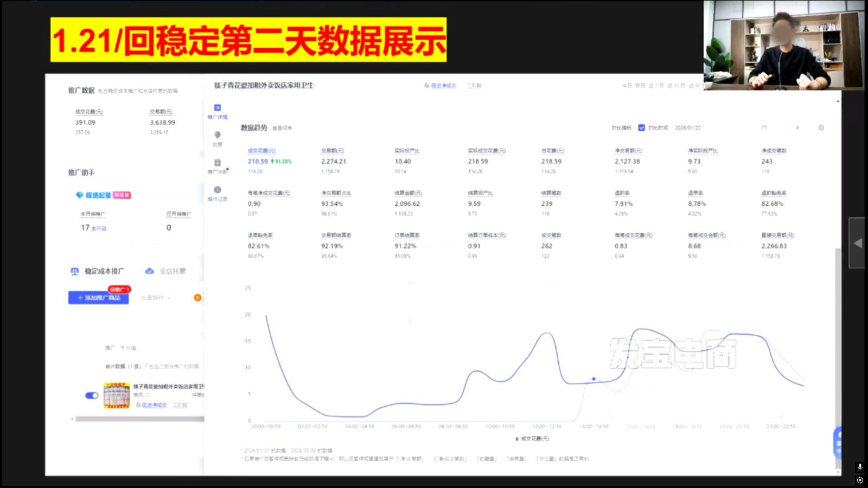Click the microphone icon at bottom right

point(860,467)
